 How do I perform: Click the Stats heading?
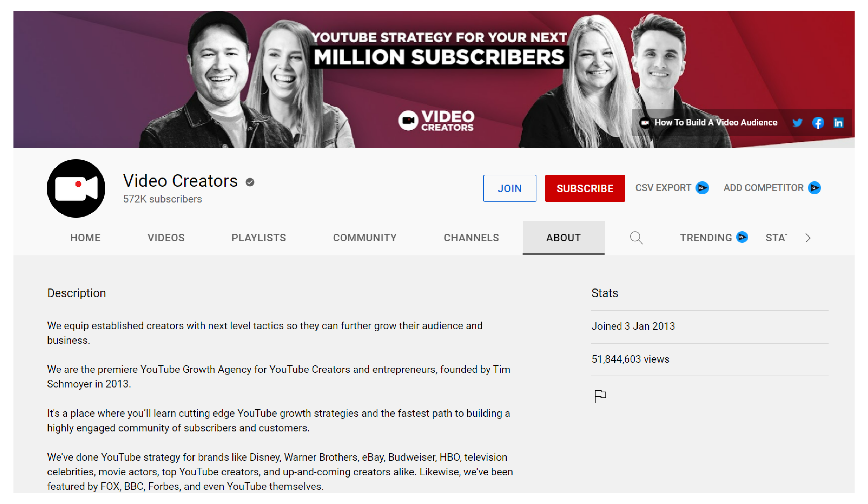click(604, 293)
